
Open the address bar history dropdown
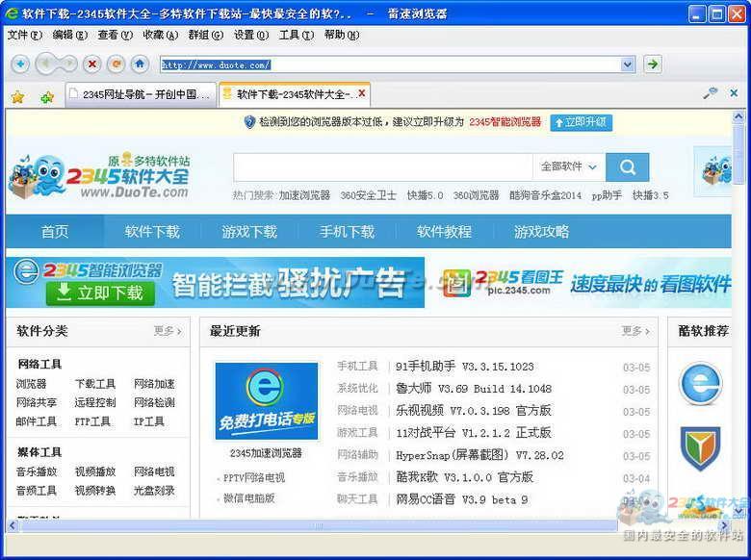(628, 64)
